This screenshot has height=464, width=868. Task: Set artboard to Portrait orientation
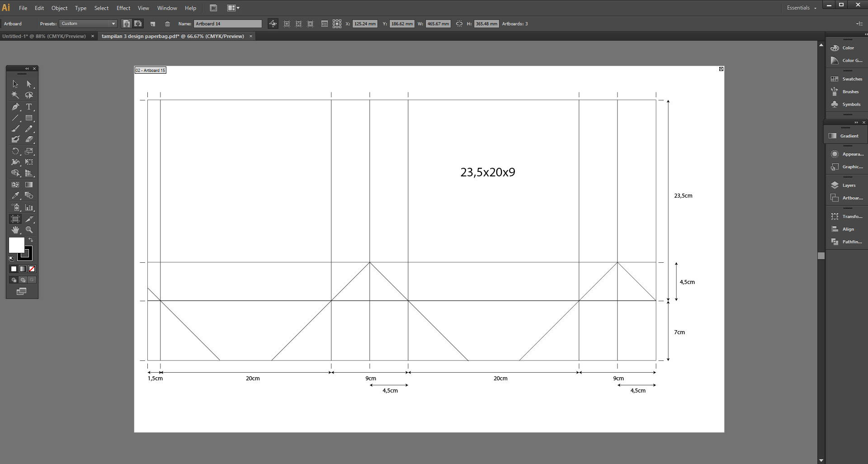point(127,24)
